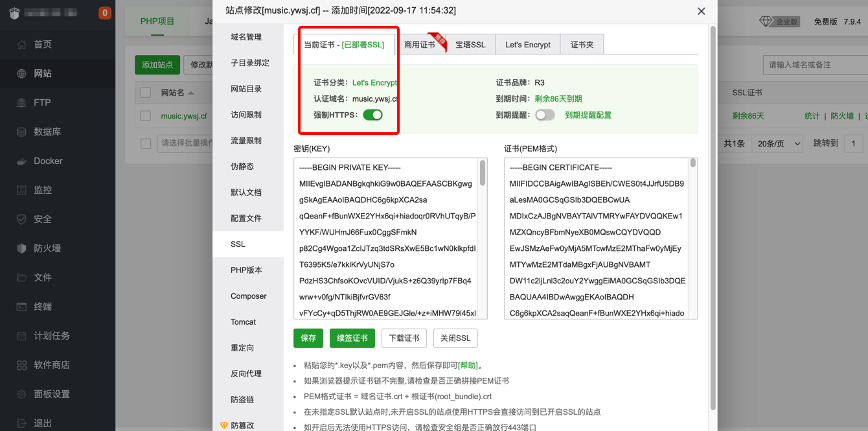The image size is (868, 431).
Task: Click the 退出 logout icon in sidebar
Action: coord(21,424)
